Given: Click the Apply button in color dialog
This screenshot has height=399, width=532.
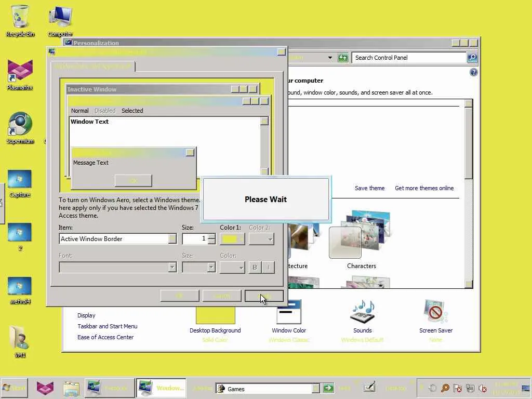Looking at the screenshot, I should tap(264, 296).
